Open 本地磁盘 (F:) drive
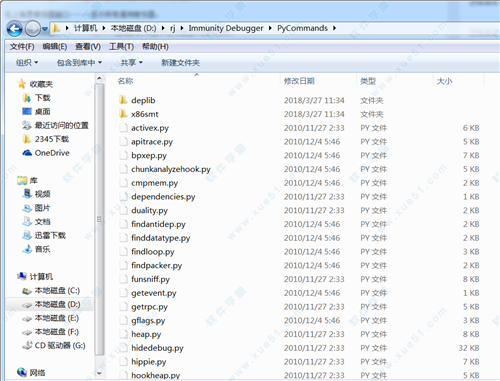 point(51,332)
